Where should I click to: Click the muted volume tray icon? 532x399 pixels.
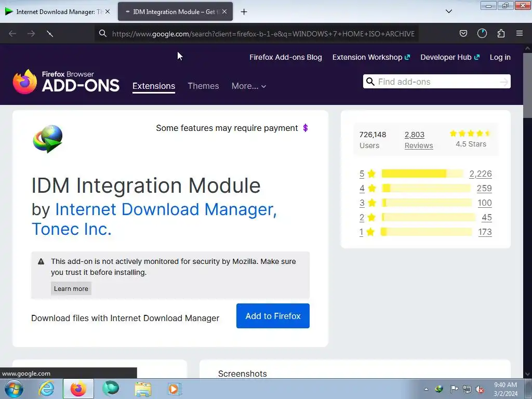480,390
